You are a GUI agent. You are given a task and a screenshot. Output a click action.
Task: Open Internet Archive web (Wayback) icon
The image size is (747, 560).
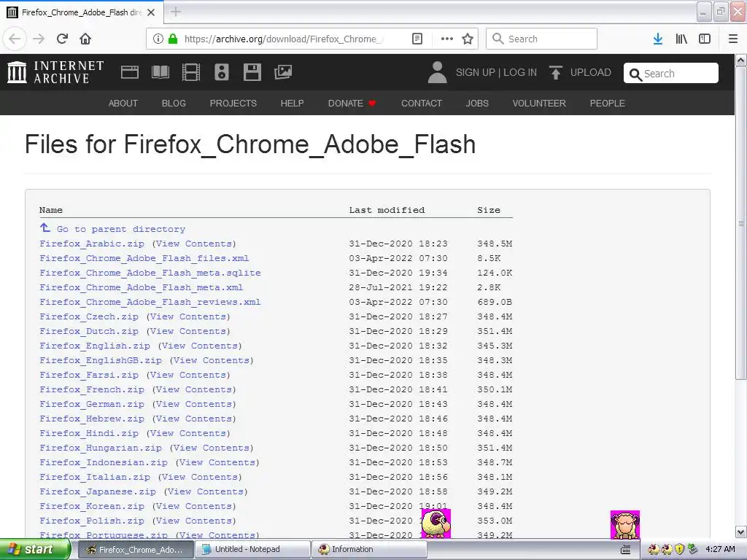130,72
